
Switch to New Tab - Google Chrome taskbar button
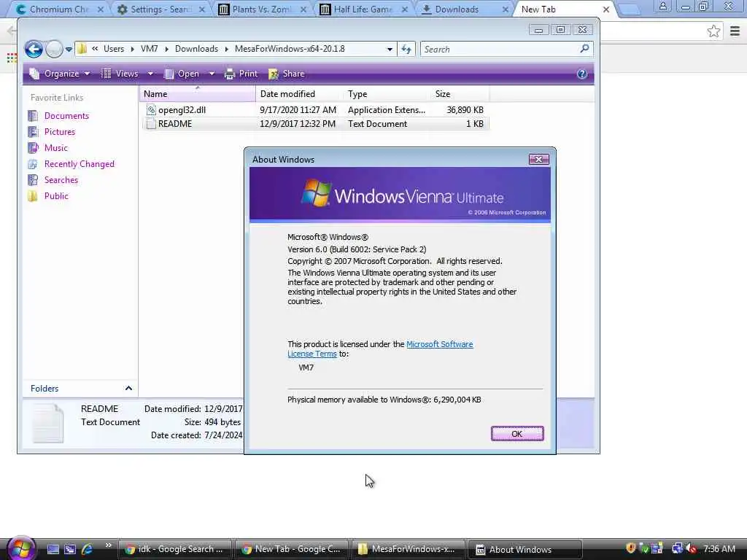click(292, 550)
